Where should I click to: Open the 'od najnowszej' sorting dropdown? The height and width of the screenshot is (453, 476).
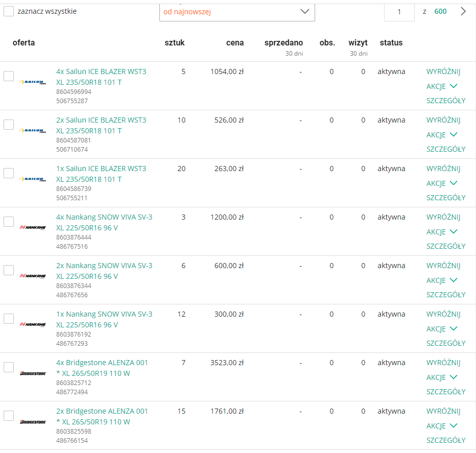point(237,11)
